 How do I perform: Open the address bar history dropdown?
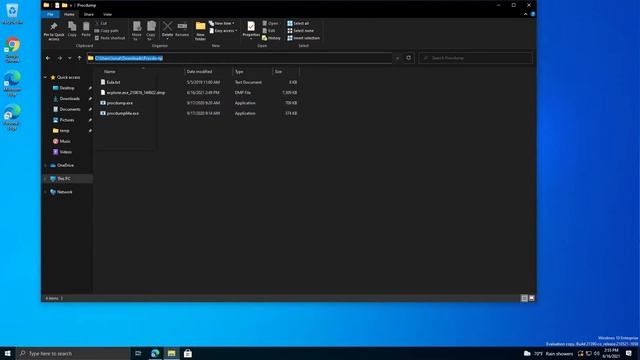coord(397,58)
